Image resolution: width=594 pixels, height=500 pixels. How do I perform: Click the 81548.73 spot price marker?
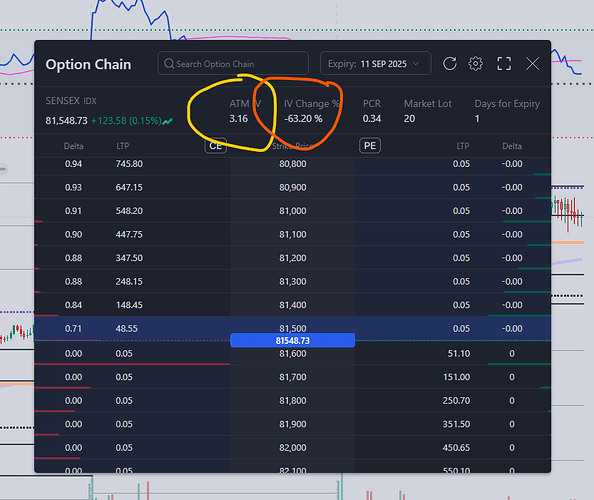tap(292, 341)
